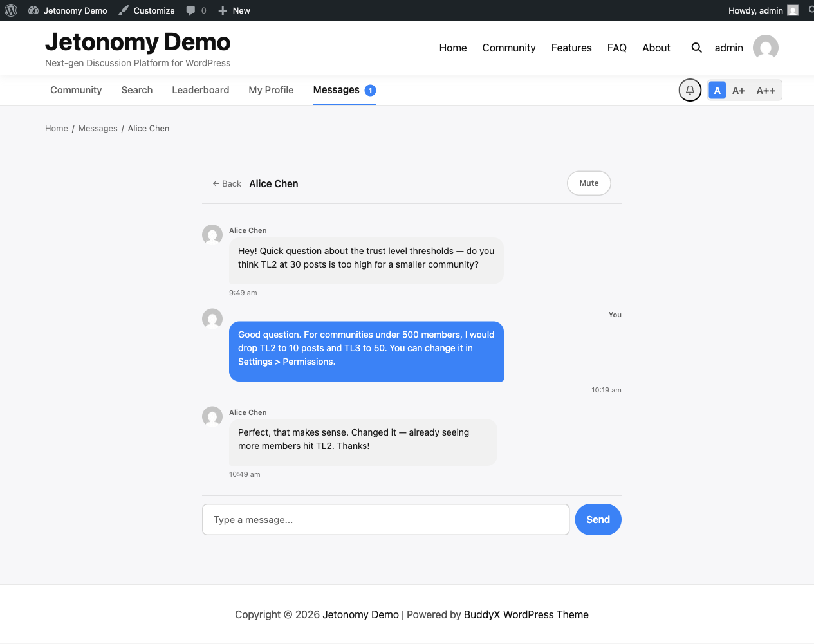Select the My Profile tab
This screenshot has height=644, width=814.
(270, 90)
